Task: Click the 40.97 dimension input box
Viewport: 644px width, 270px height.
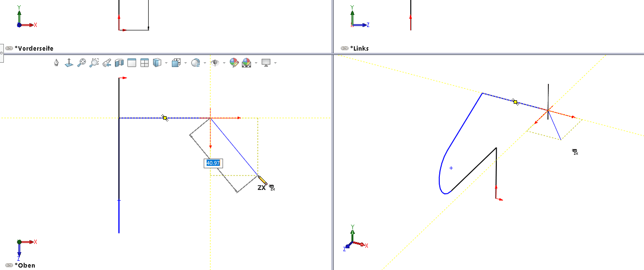Action: [213, 163]
